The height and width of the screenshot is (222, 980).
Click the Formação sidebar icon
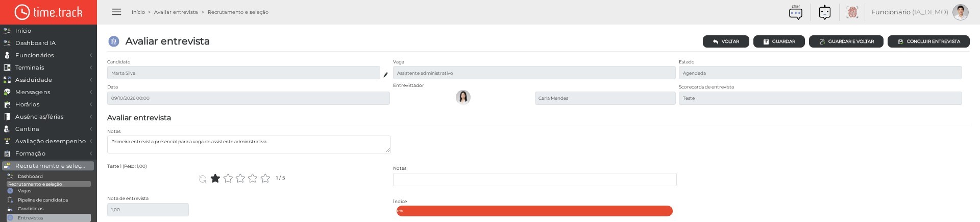(7, 153)
